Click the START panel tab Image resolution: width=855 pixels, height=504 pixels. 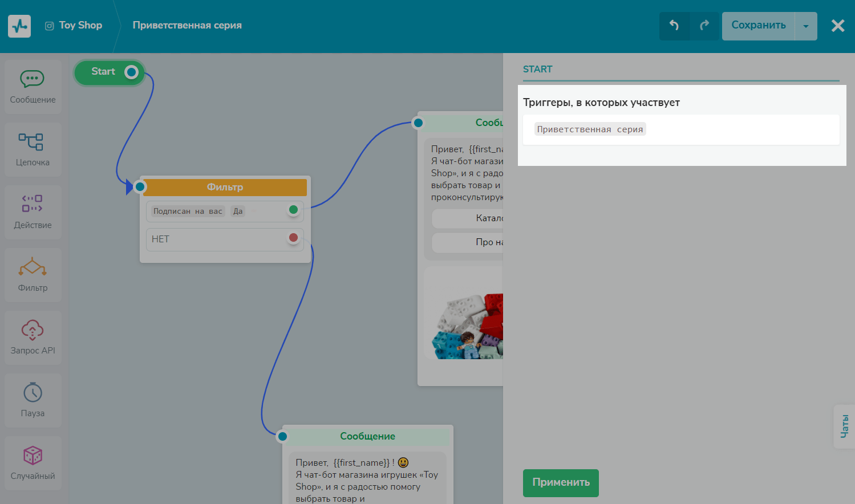point(538,70)
